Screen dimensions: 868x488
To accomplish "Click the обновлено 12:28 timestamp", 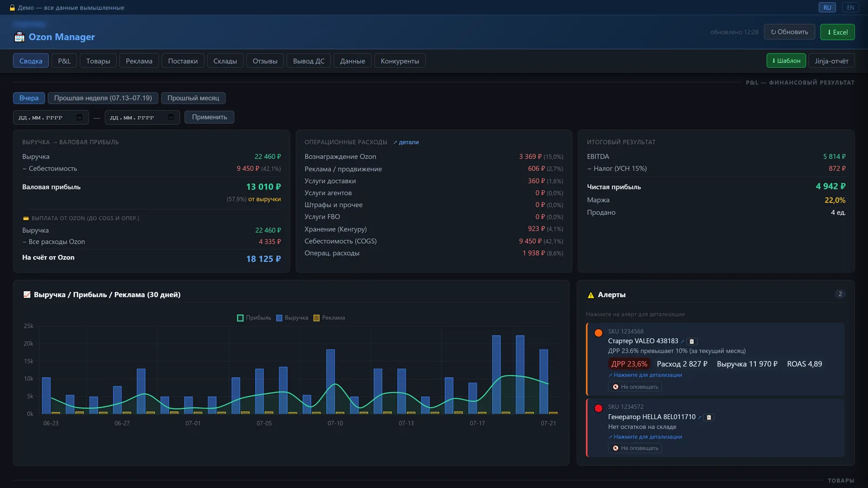I will (735, 32).
